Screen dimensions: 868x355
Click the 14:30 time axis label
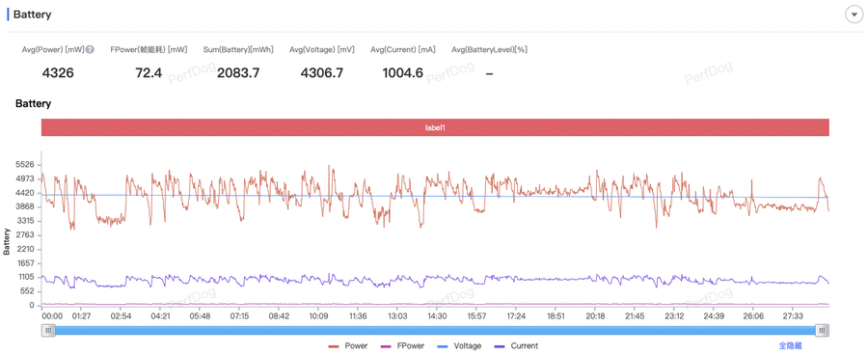437,315
